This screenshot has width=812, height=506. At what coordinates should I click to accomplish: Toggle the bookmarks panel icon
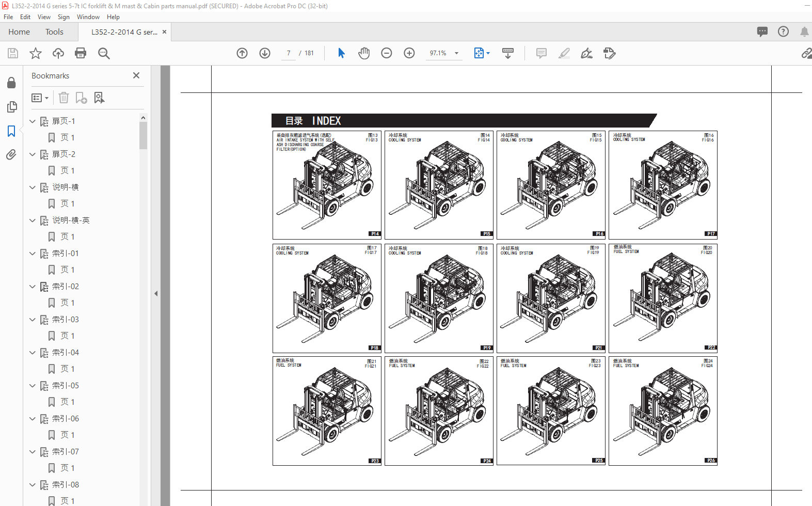(11, 131)
